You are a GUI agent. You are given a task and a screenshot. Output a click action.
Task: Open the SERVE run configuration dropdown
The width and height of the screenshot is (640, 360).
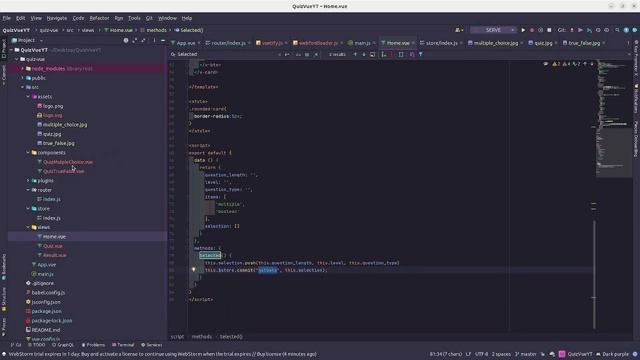tap(493, 30)
